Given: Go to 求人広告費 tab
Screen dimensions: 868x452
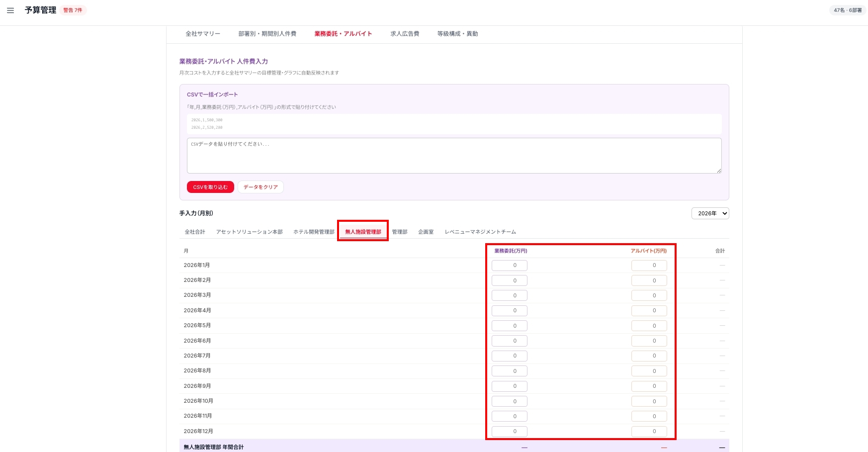Looking at the screenshot, I should click(x=405, y=34).
